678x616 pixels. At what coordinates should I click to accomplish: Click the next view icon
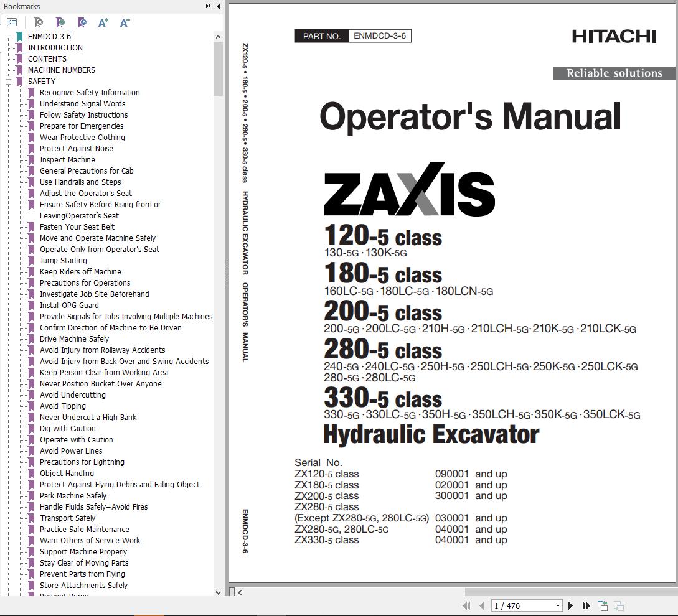pyautogui.click(x=618, y=605)
